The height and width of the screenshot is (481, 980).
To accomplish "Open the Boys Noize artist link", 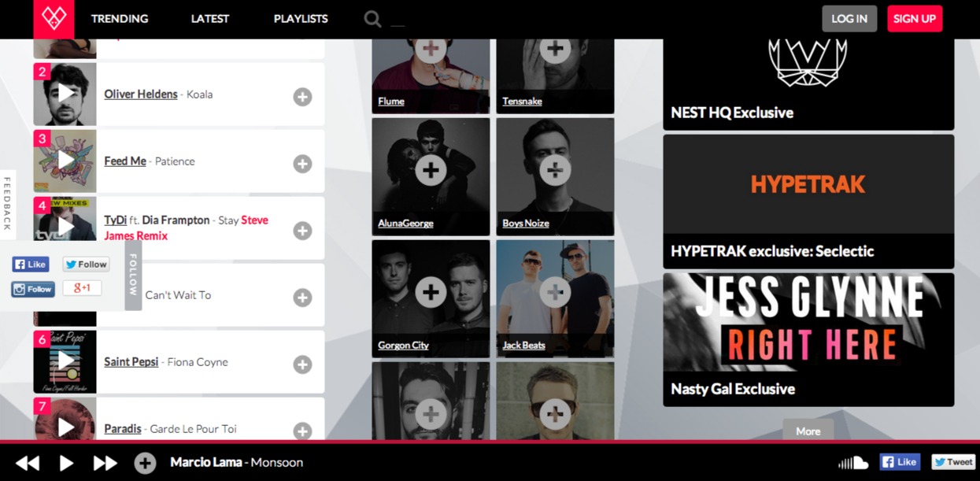I will (x=526, y=224).
